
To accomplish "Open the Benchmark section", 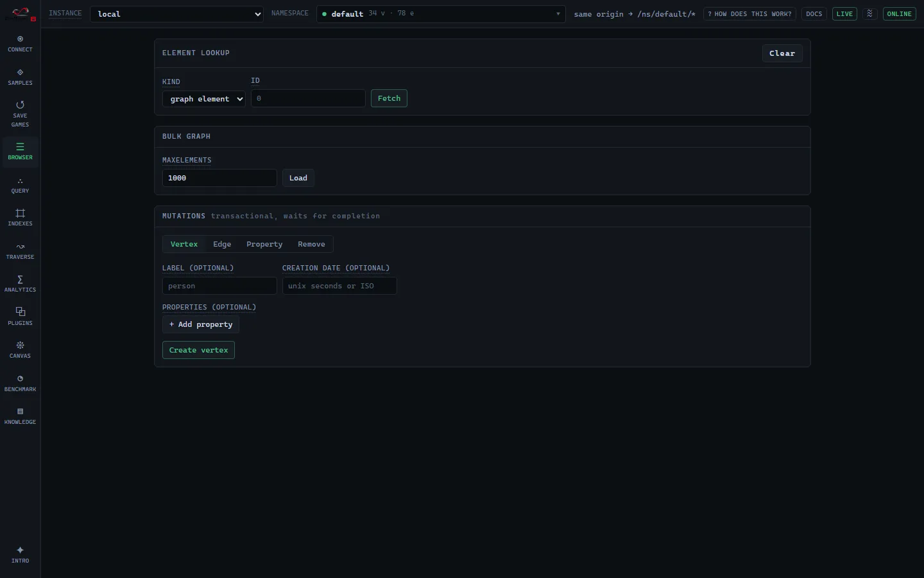I will pos(20,383).
